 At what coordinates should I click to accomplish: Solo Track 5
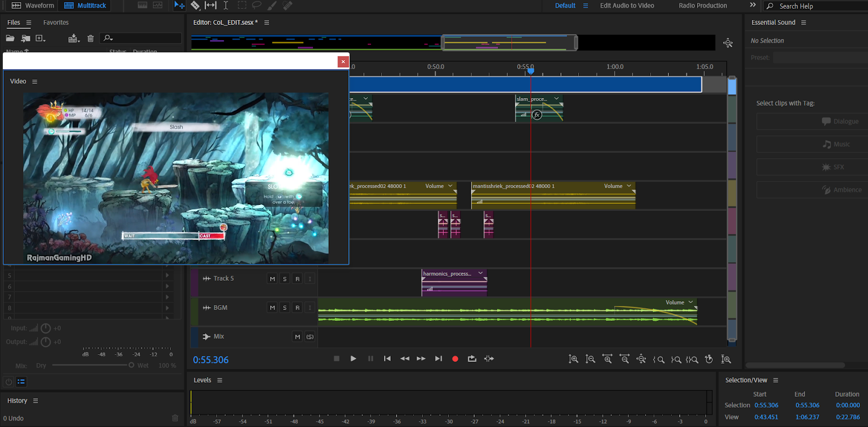pos(285,279)
